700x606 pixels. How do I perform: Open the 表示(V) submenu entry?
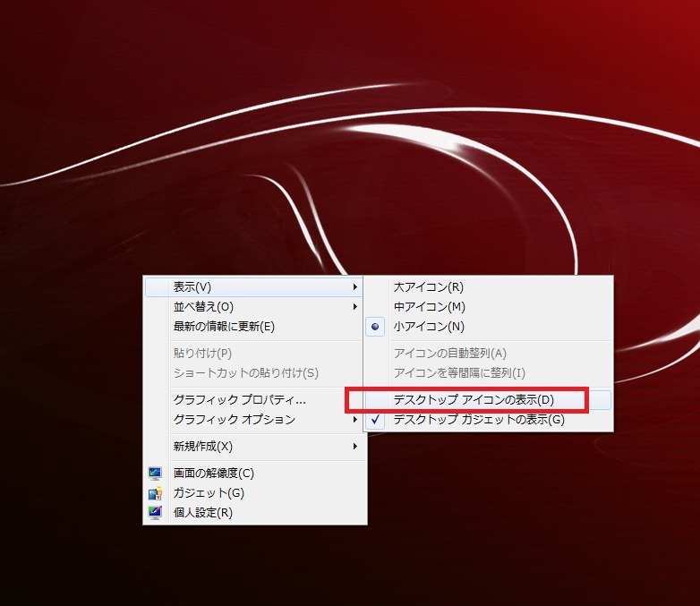coord(253,286)
